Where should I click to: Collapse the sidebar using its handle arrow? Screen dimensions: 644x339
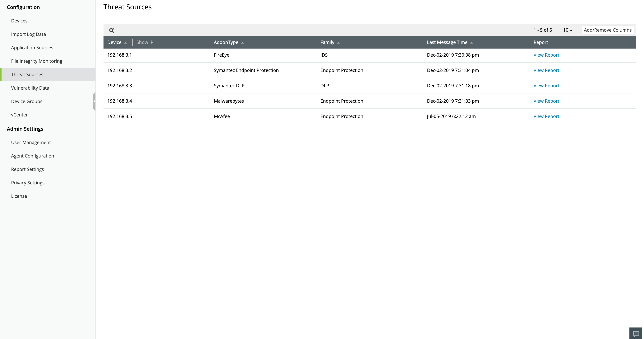click(94, 101)
